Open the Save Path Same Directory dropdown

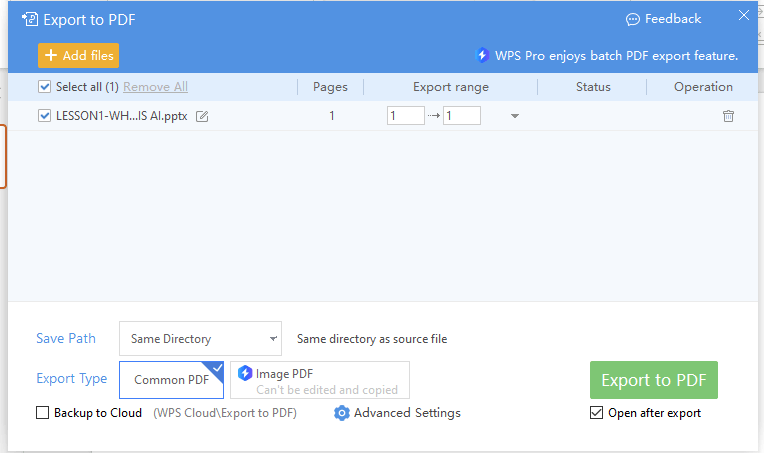[200, 339]
